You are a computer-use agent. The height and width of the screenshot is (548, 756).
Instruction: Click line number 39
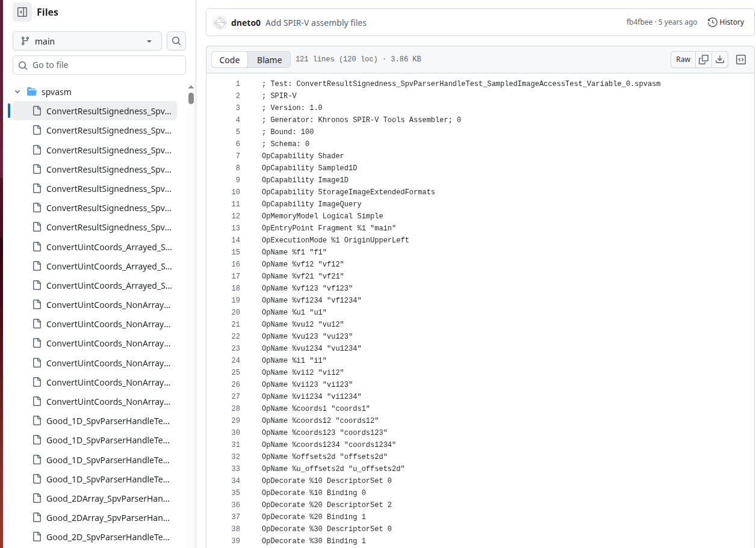[x=235, y=541]
